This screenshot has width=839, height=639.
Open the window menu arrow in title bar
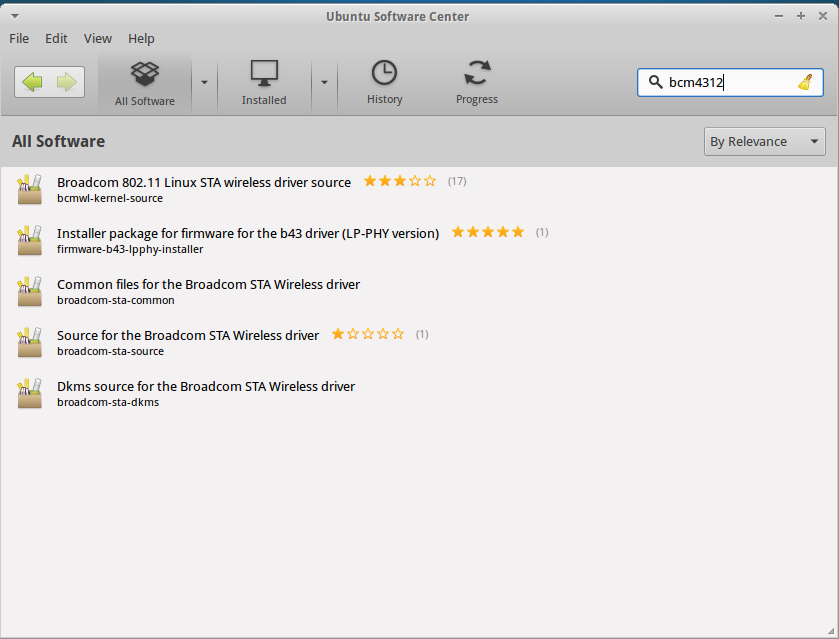point(14,17)
